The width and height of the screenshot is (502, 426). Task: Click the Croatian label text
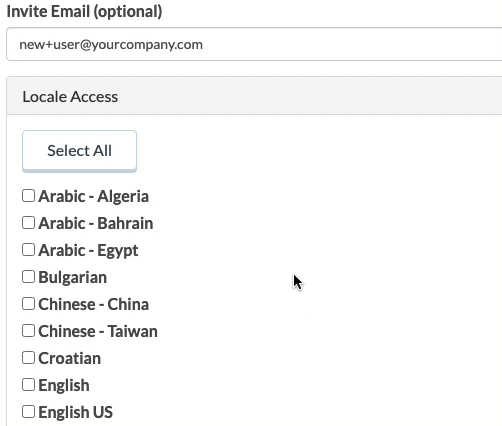click(x=70, y=359)
